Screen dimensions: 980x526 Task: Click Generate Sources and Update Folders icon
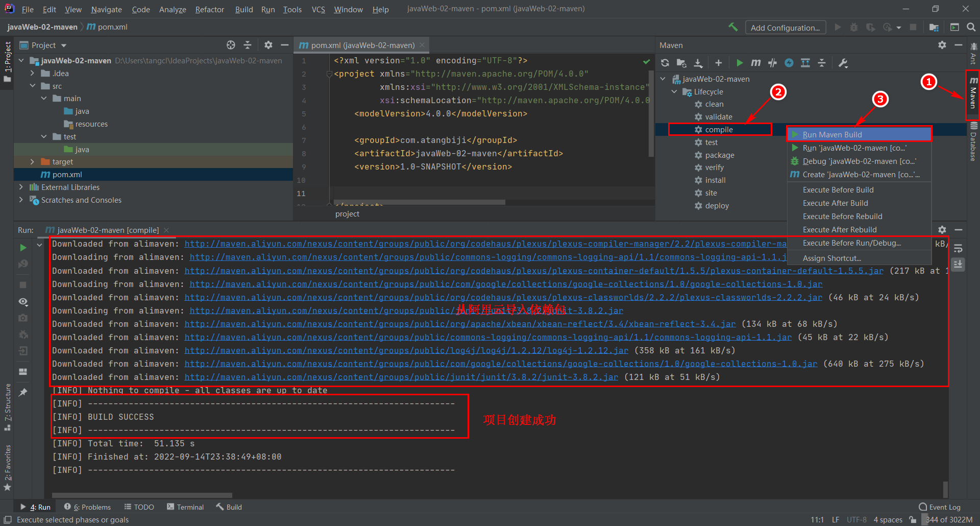[x=681, y=63]
